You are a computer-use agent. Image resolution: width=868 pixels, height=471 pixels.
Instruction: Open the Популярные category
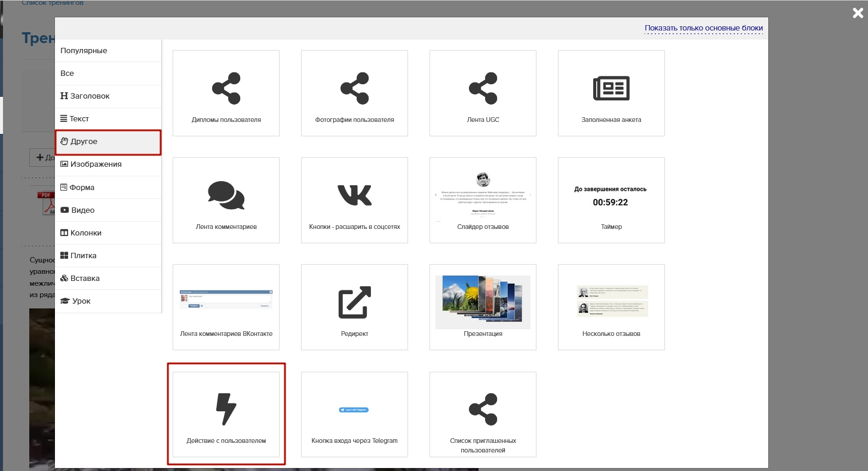108,51
